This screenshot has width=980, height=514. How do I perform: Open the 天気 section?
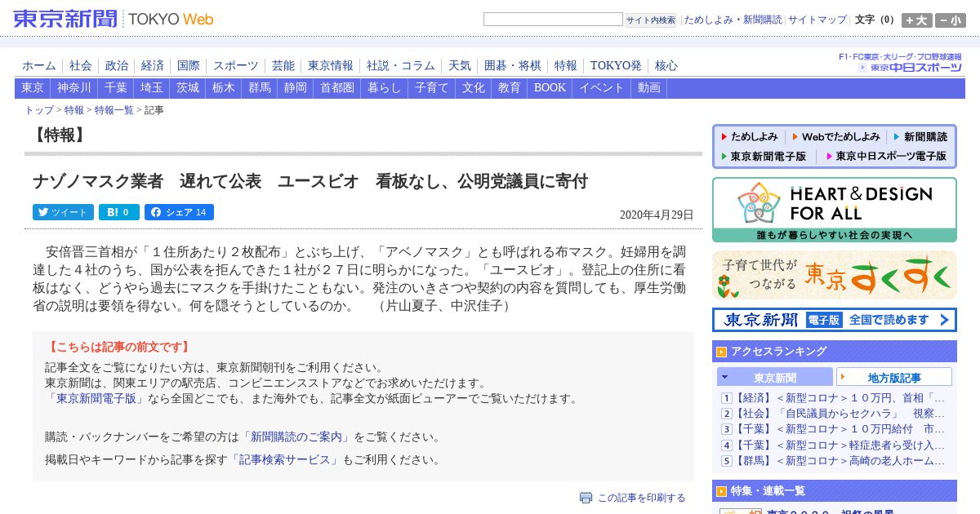pyautogui.click(x=460, y=65)
